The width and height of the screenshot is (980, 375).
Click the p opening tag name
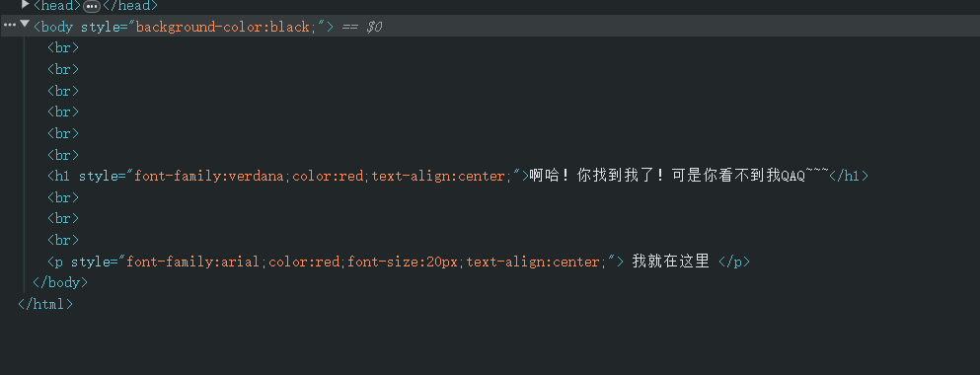59,262
